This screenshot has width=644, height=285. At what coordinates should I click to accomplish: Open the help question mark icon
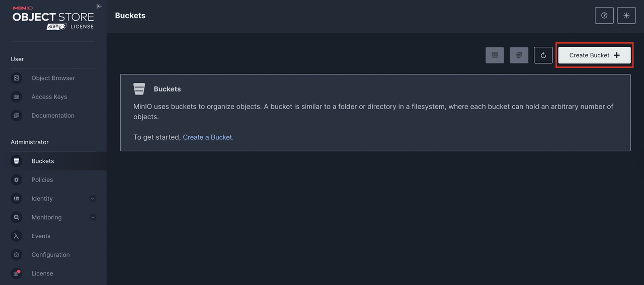604,16
